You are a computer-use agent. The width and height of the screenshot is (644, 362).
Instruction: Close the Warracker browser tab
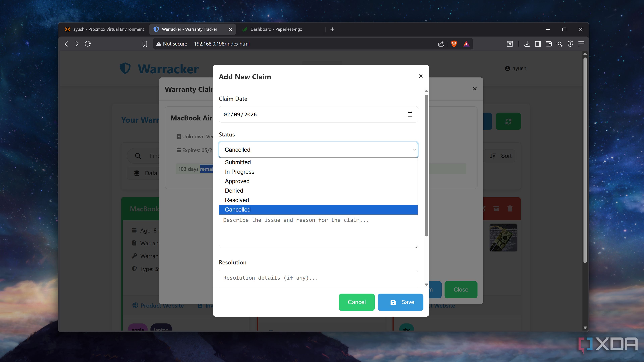(x=230, y=29)
